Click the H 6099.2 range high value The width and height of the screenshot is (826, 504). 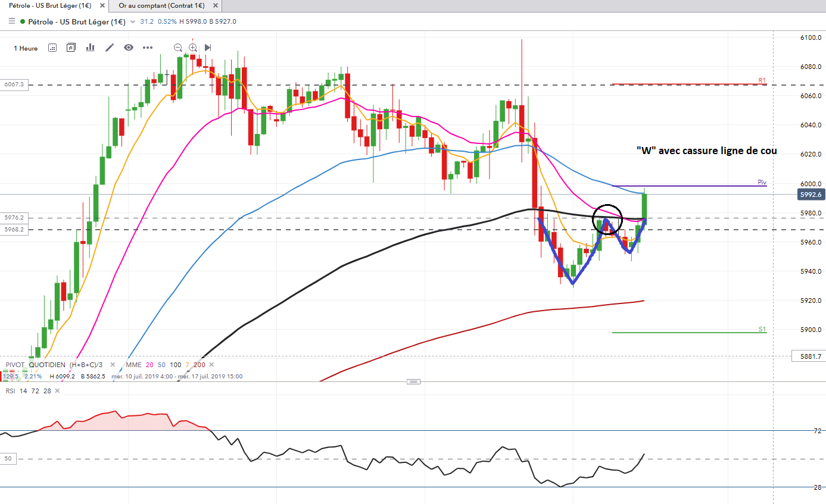pyautogui.click(x=62, y=376)
